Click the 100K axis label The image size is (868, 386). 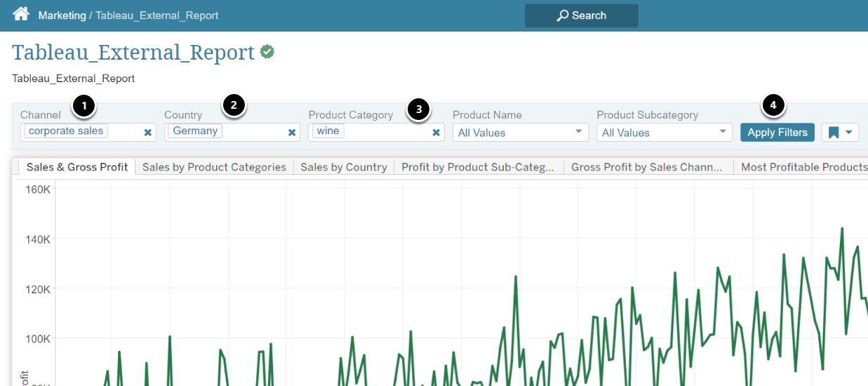tap(36, 339)
